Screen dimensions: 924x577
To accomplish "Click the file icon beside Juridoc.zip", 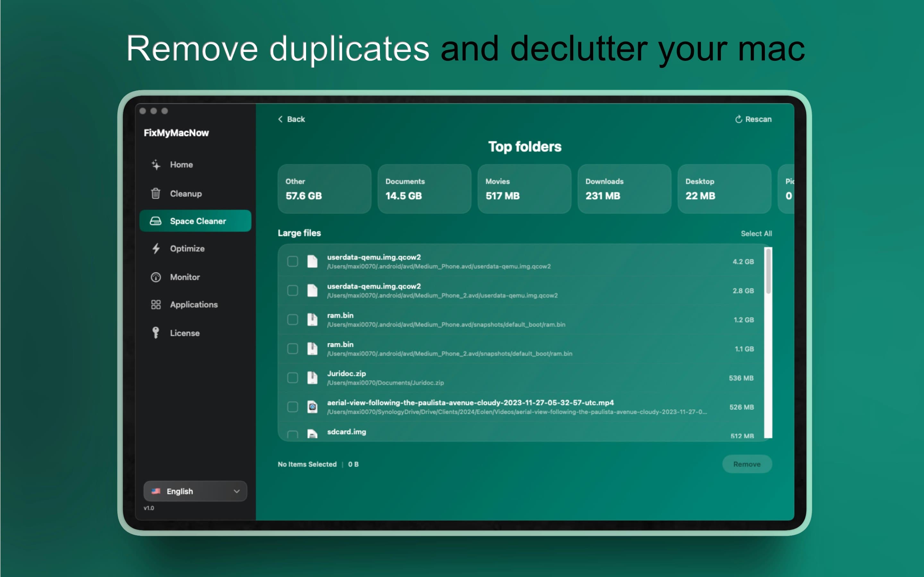I will coord(313,377).
